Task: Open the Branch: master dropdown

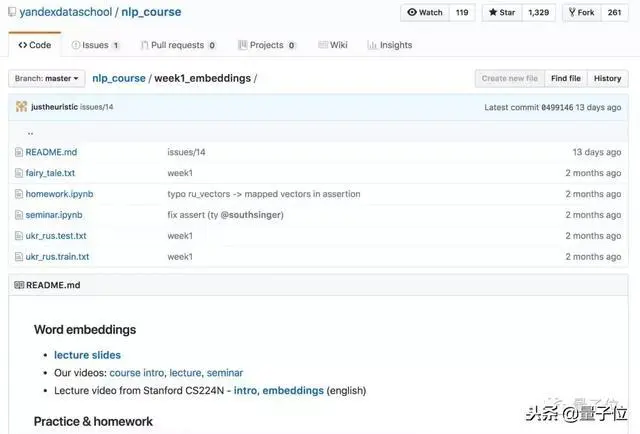Action: (x=47, y=78)
